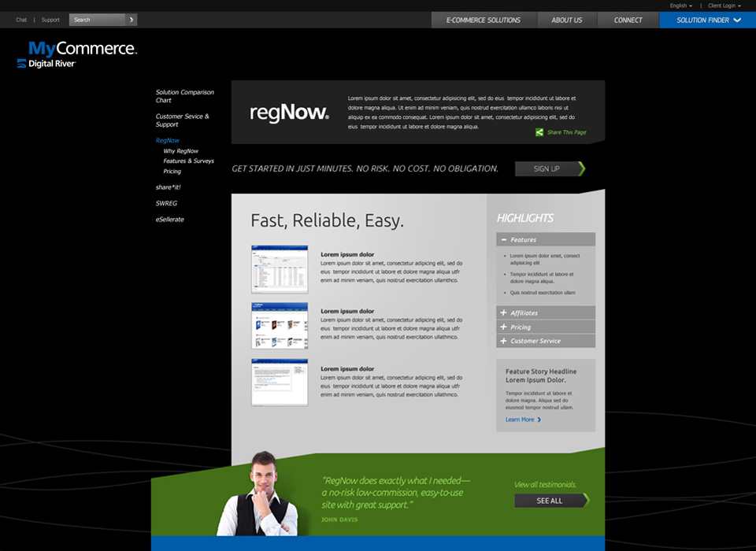Click the John Davis testimonial name
Screen dimensions: 756x551
tap(339, 520)
